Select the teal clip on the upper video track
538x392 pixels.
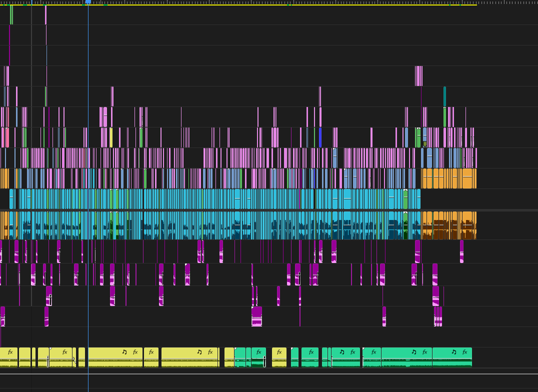tap(444, 96)
